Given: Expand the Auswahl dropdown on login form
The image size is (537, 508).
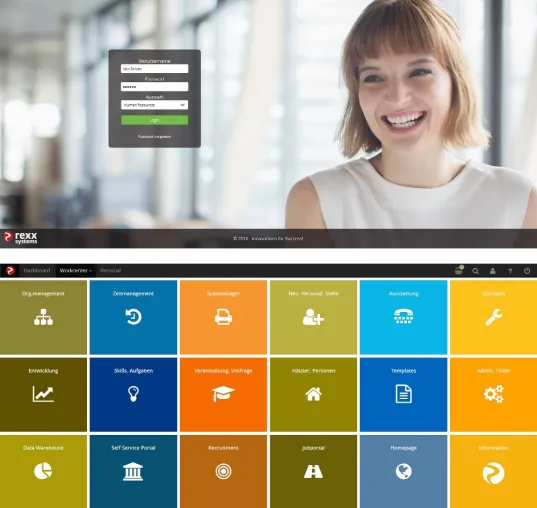Looking at the screenshot, I should click(154, 105).
